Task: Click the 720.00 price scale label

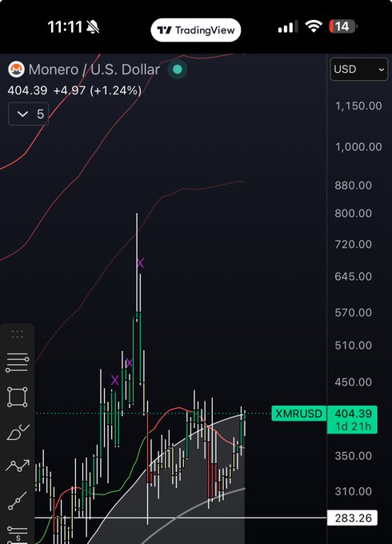Action: (353, 244)
